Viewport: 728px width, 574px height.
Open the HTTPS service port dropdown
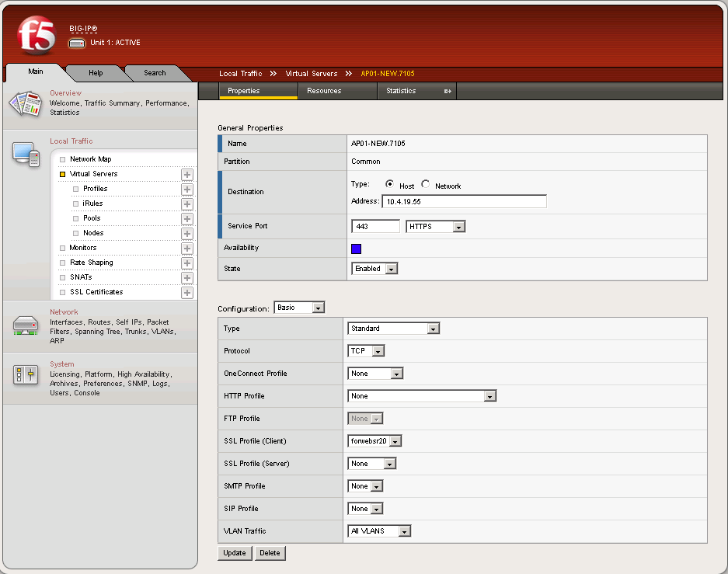tap(436, 227)
